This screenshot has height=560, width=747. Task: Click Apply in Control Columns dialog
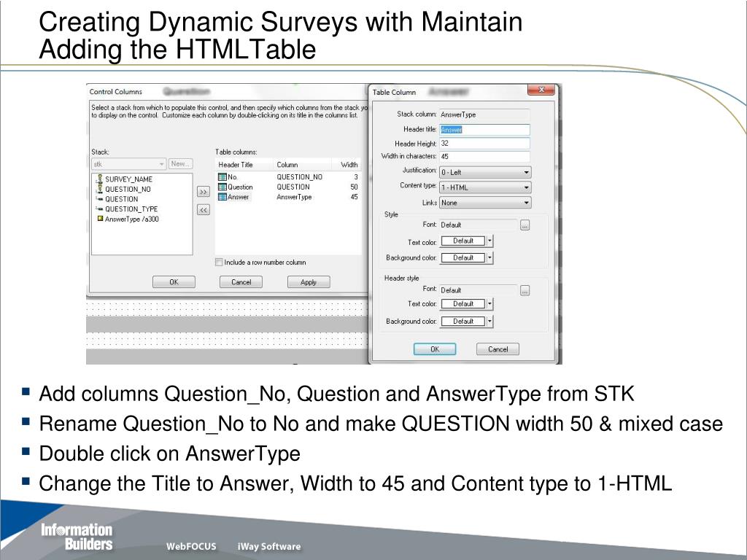coord(309,282)
